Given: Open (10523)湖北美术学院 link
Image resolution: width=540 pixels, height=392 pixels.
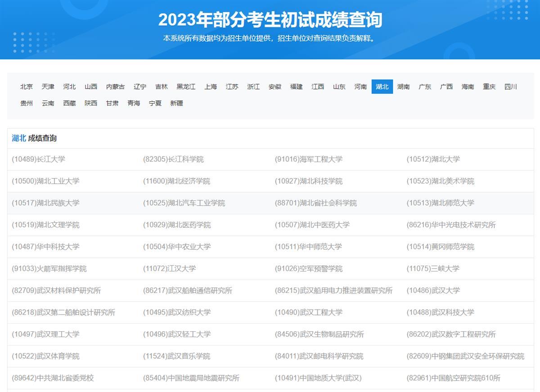Looking at the screenshot, I should pos(441,181).
